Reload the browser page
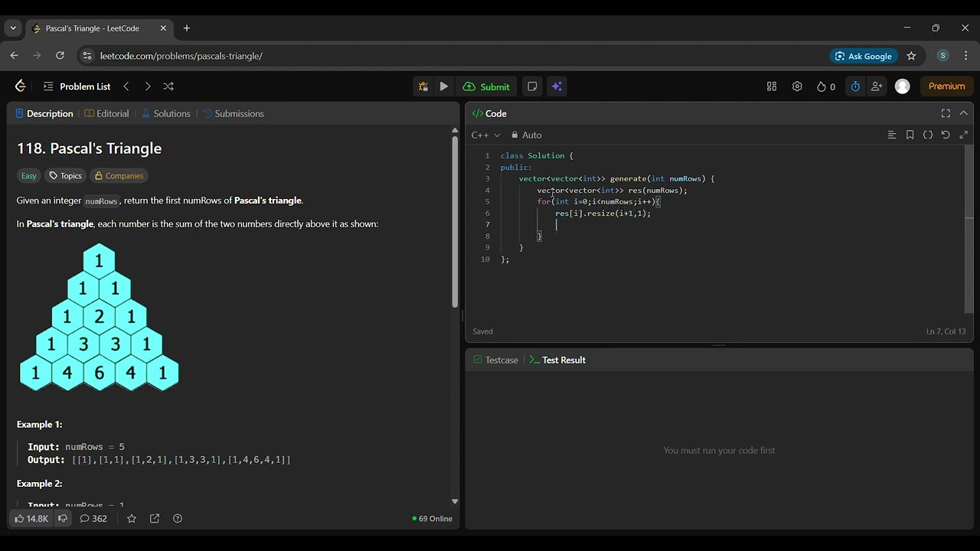The image size is (980, 551). tap(60, 56)
